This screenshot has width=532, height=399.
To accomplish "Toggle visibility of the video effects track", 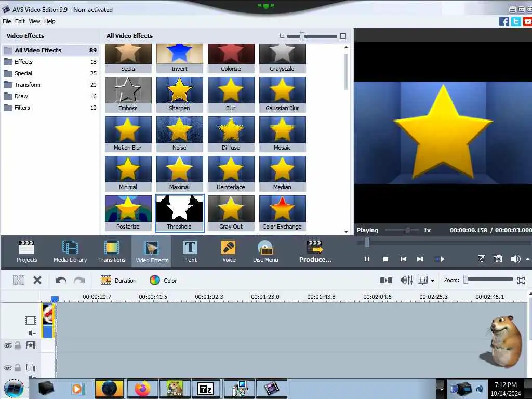I will click(8, 345).
